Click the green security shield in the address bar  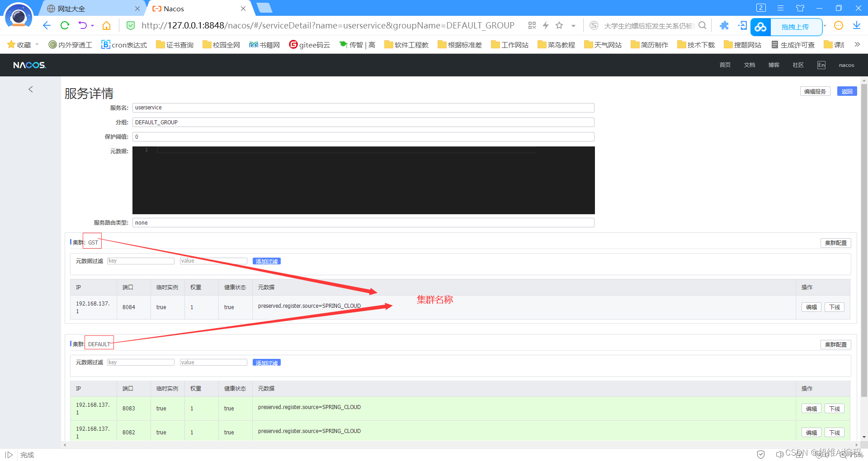tap(131, 26)
